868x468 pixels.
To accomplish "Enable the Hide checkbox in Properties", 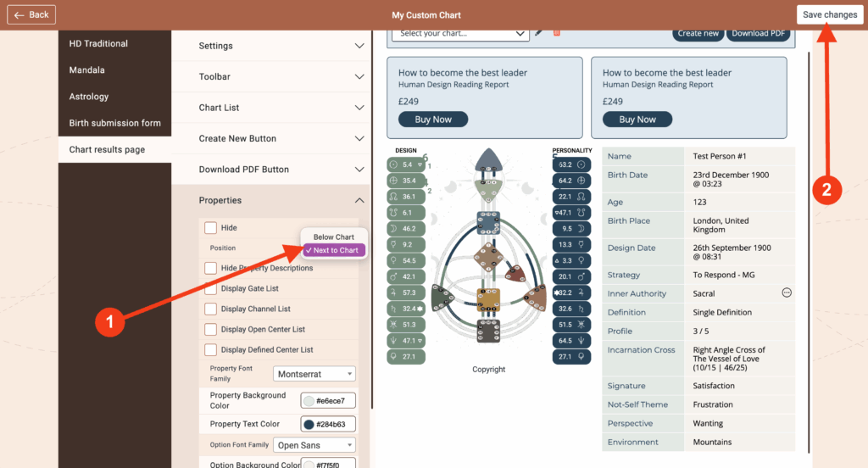I will 210,228.
